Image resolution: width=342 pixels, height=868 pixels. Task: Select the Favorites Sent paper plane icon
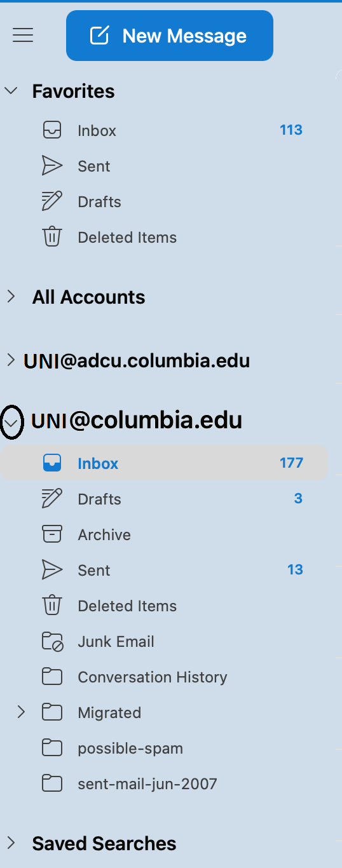click(52, 166)
